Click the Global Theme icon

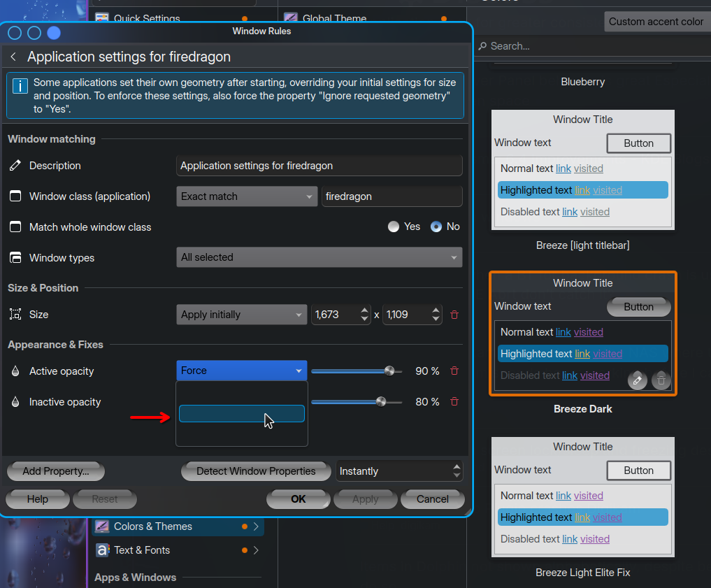[290, 17]
